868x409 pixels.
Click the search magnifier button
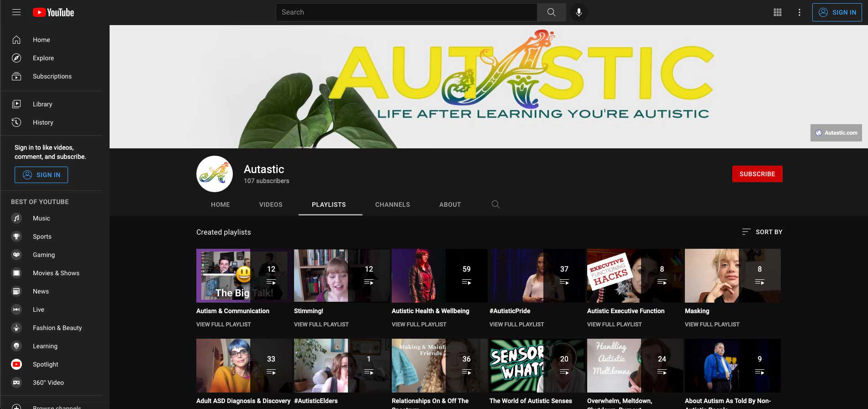click(x=552, y=12)
